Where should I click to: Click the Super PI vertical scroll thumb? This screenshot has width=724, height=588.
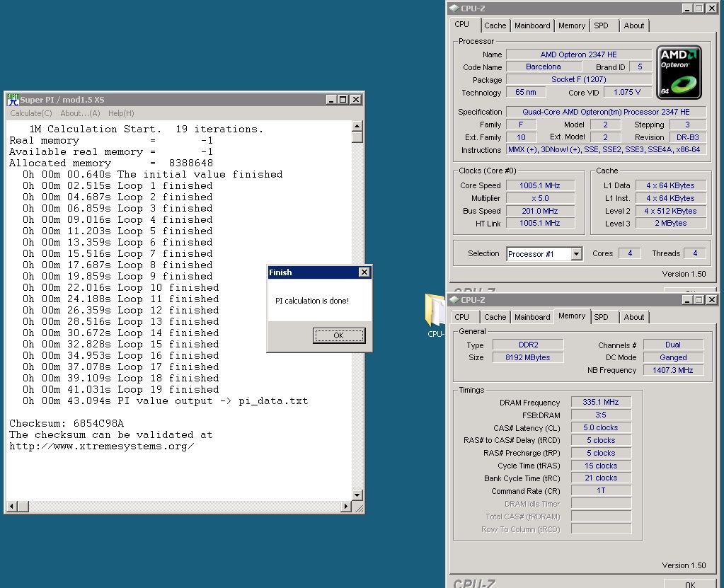click(x=357, y=137)
